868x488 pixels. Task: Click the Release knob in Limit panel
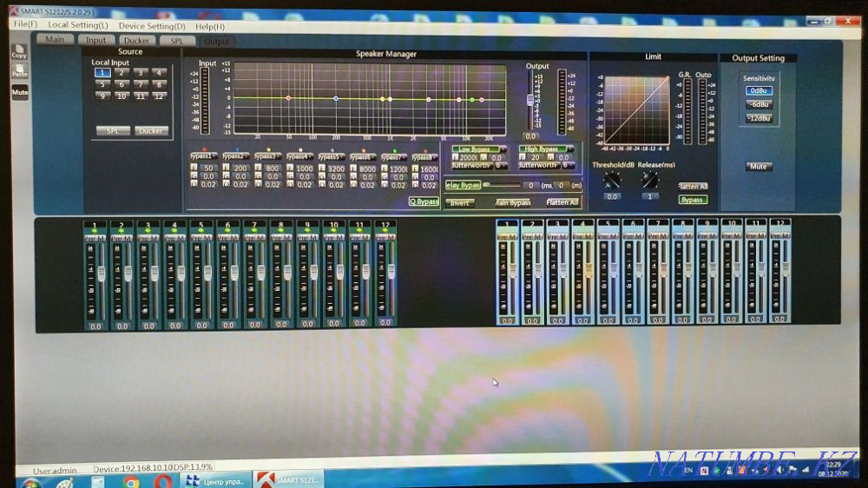click(649, 180)
